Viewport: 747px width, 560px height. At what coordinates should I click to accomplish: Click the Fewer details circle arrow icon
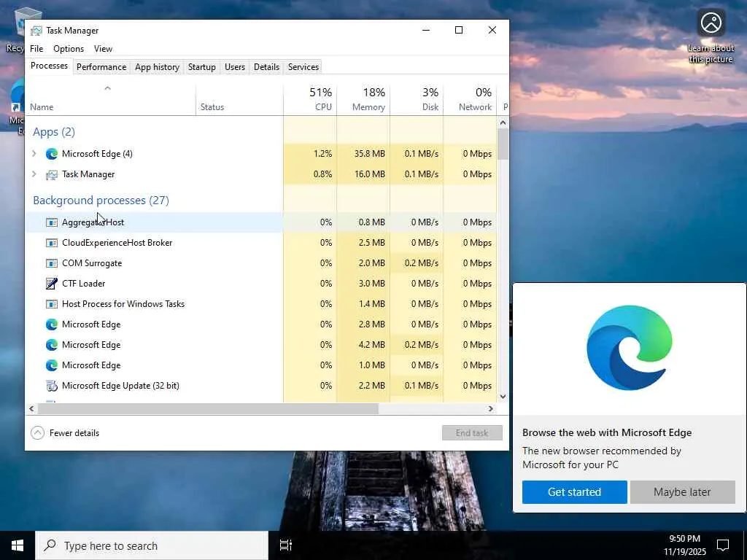tap(37, 433)
